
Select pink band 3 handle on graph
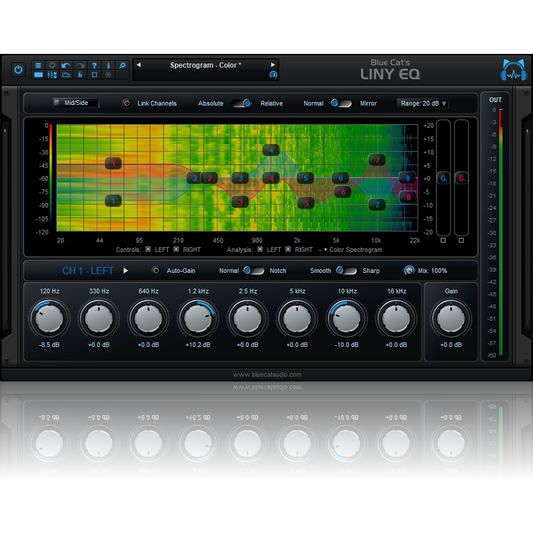[240, 202]
